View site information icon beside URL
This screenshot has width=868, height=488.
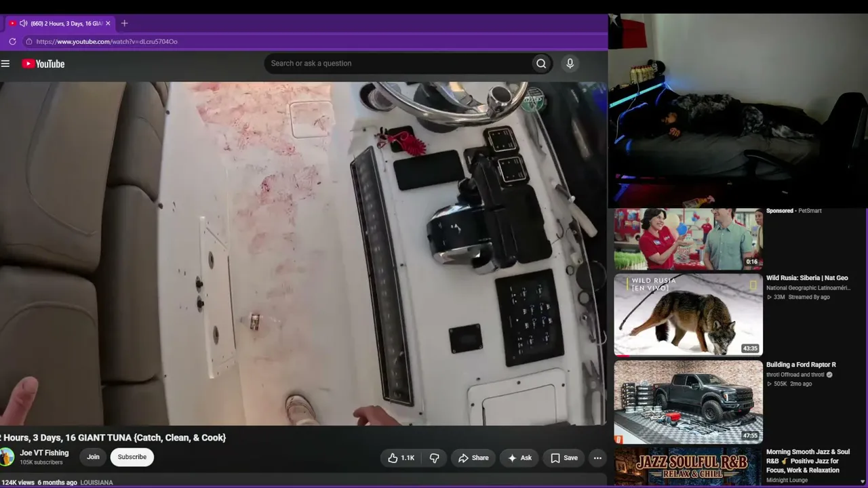[28, 41]
